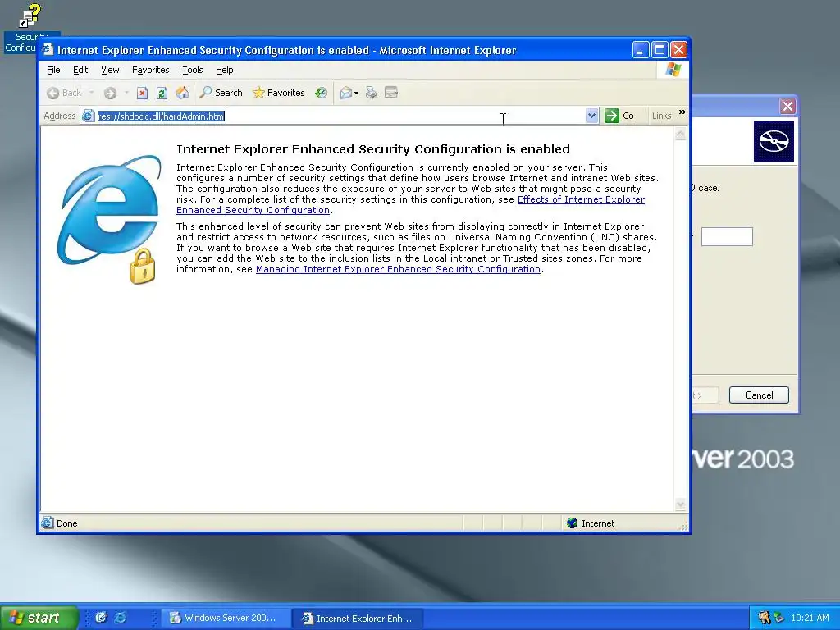The image size is (840, 630).
Task: Click the Mail envelope icon
Action: 345,94
